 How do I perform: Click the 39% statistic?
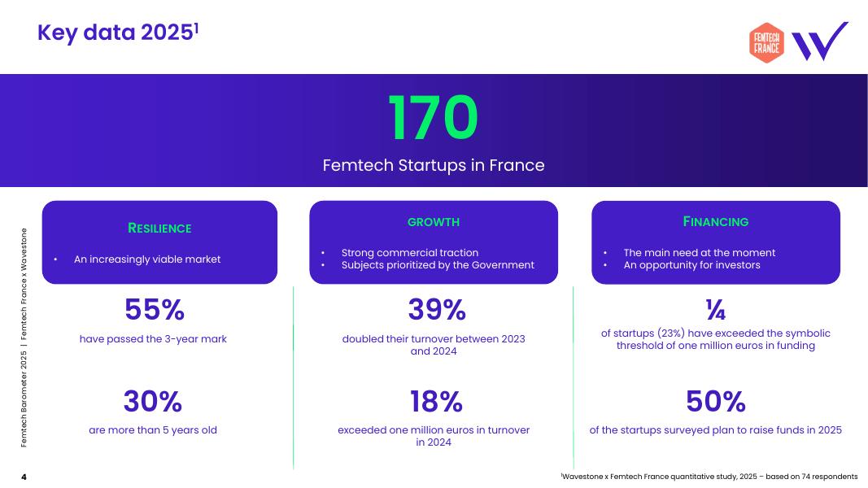[436, 310]
